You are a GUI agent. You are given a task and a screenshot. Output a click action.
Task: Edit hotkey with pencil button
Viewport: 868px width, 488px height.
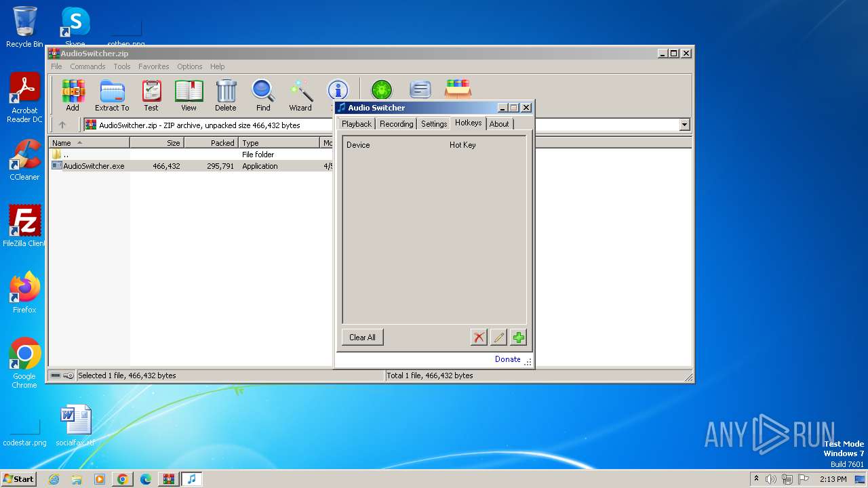(498, 337)
